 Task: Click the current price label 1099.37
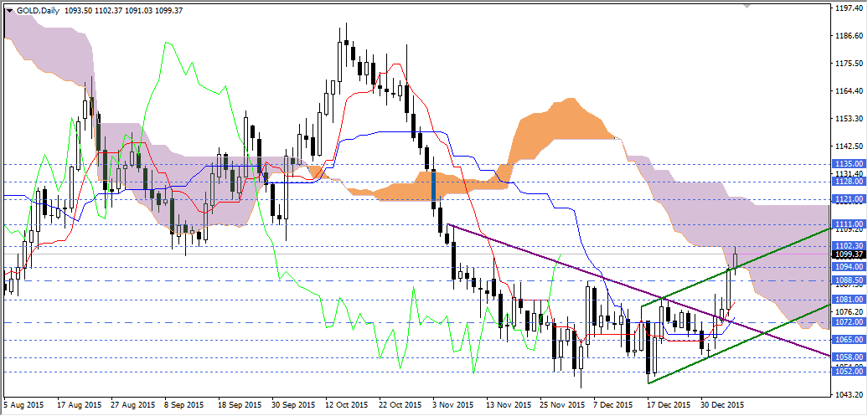pos(848,254)
